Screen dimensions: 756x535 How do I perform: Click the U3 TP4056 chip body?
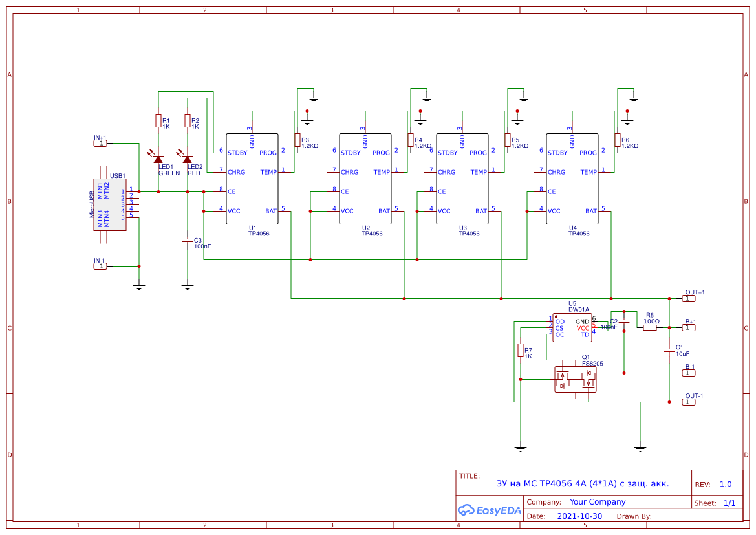click(x=462, y=179)
